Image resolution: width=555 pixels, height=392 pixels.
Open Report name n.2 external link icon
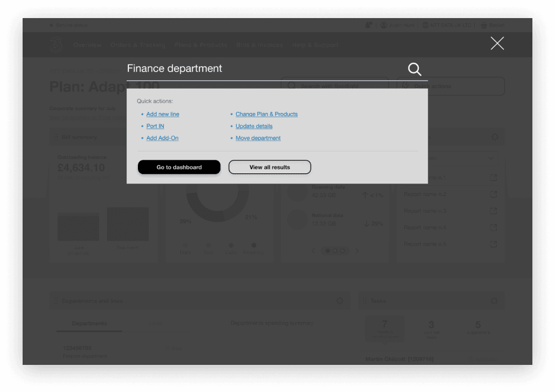[493, 194]
